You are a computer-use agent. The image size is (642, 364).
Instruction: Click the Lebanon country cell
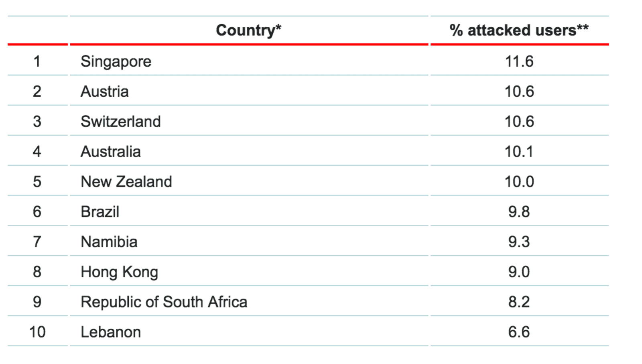click(x=111, y=332)
